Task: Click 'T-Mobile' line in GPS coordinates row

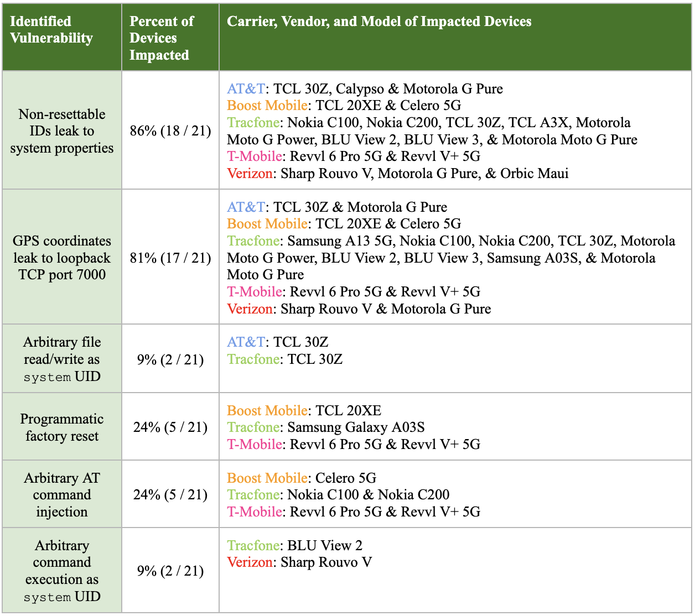Action: pyautogui.click(x=354, y=291)
